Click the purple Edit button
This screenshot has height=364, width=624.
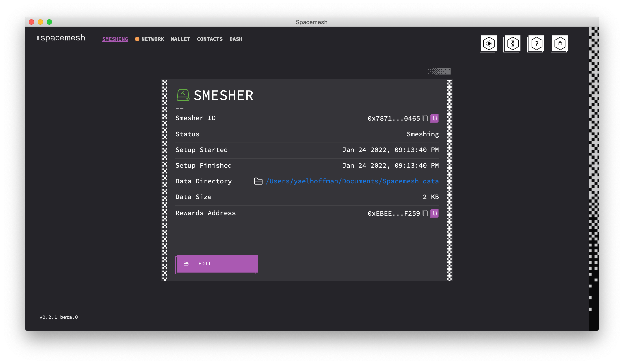click(x=217, y=264)
